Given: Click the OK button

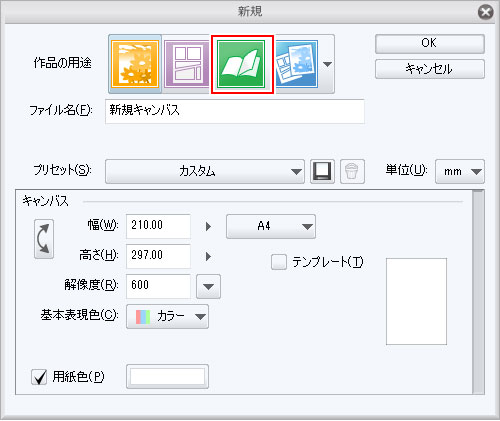Looking at the screenshot, I should (x=430, y=44).
